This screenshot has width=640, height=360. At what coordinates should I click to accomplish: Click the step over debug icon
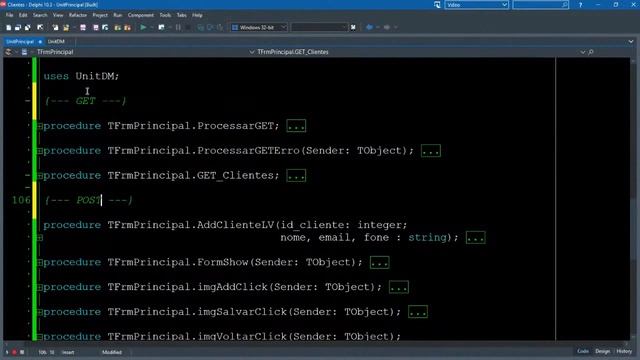pos(210,27)
